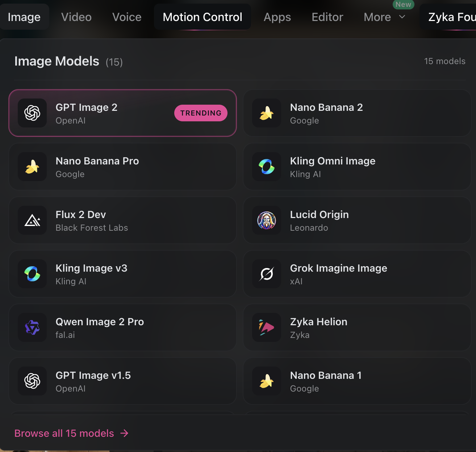Image resolution: width=476 pixels, height=452 pixels.
Task: Click the (15) count next to Image Models
Action: coord(114,62)
